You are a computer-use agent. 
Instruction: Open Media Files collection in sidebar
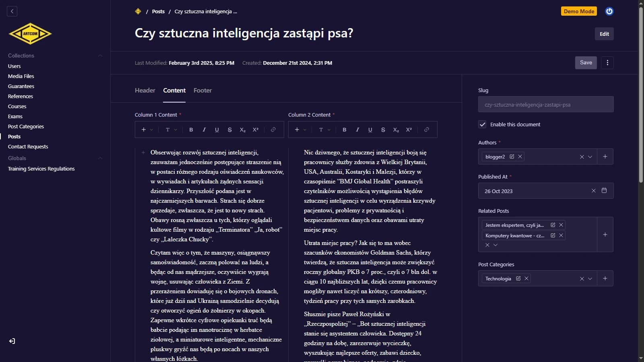[x=21, y=76]
